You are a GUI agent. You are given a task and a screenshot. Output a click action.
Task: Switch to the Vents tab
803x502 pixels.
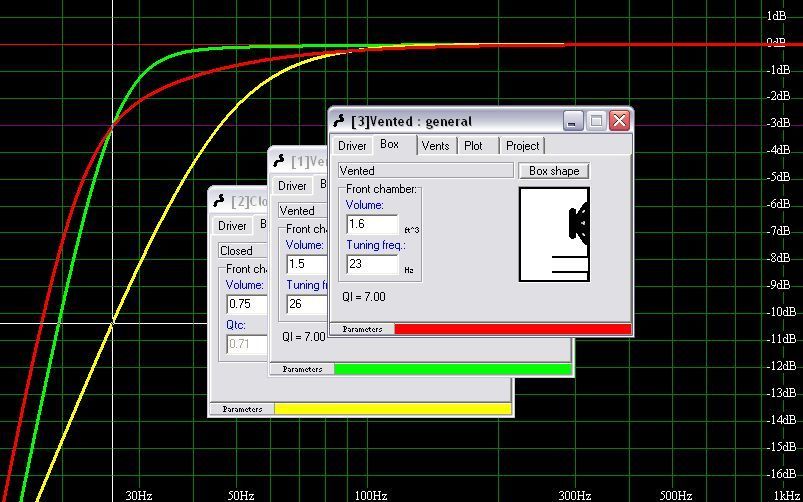tap(435, 146)
